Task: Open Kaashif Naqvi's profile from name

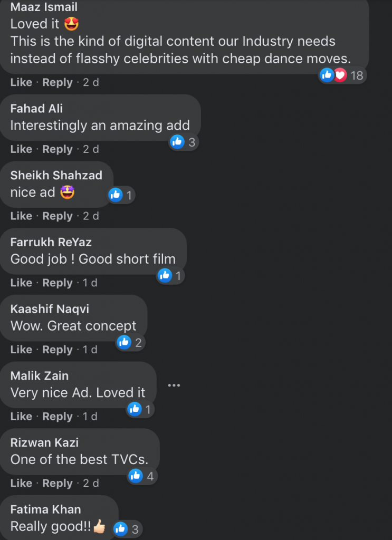Action: pos(50,309)
